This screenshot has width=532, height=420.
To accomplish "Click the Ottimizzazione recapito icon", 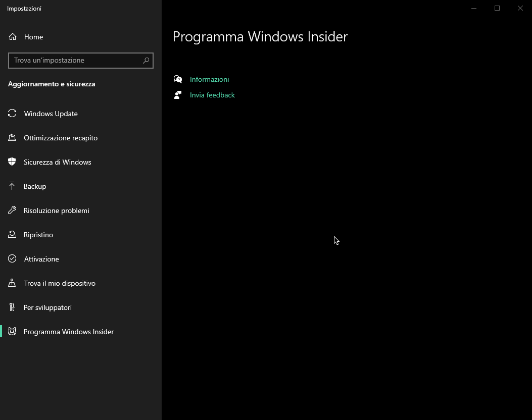I will click(x=12, y=138).
